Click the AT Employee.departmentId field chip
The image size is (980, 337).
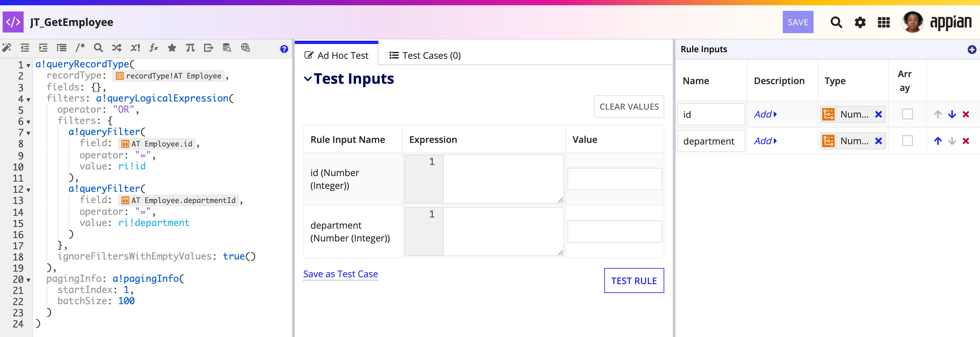point(179,200)
